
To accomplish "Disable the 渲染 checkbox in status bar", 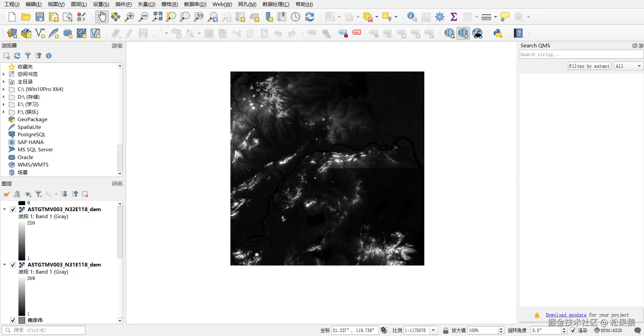I will click(573, 330).
